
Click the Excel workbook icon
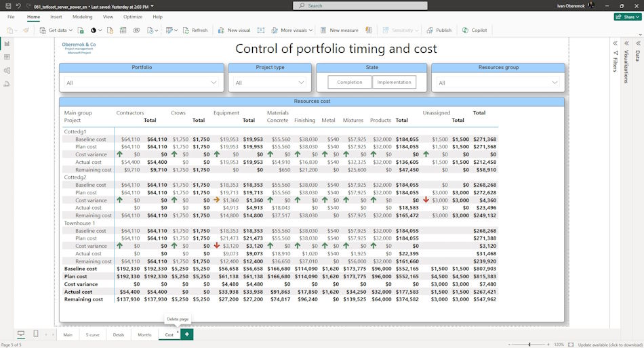coord(81,30)
